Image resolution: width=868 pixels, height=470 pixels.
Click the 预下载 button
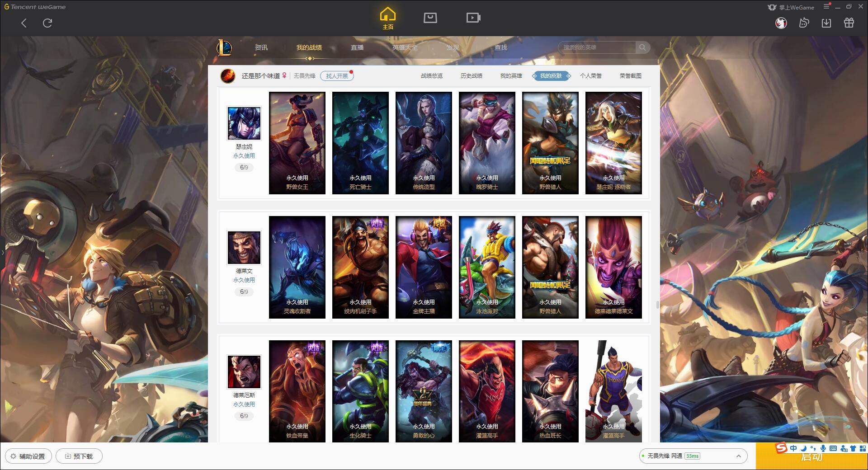79,456
